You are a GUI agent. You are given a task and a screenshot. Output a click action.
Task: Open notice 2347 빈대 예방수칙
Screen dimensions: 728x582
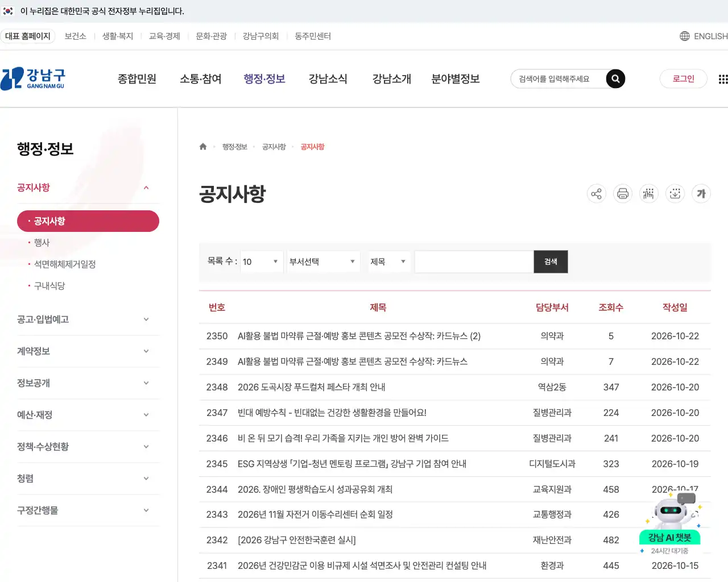pos(332,413)
